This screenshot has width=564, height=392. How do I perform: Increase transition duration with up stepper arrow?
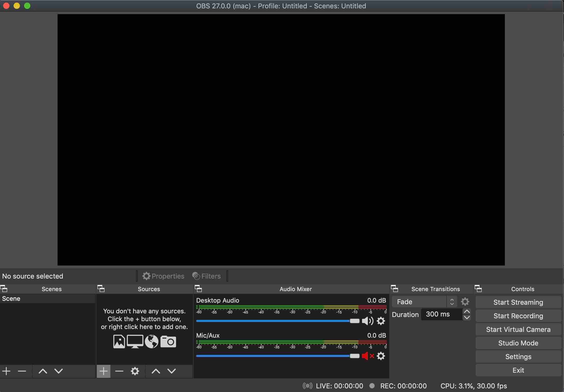467,311
